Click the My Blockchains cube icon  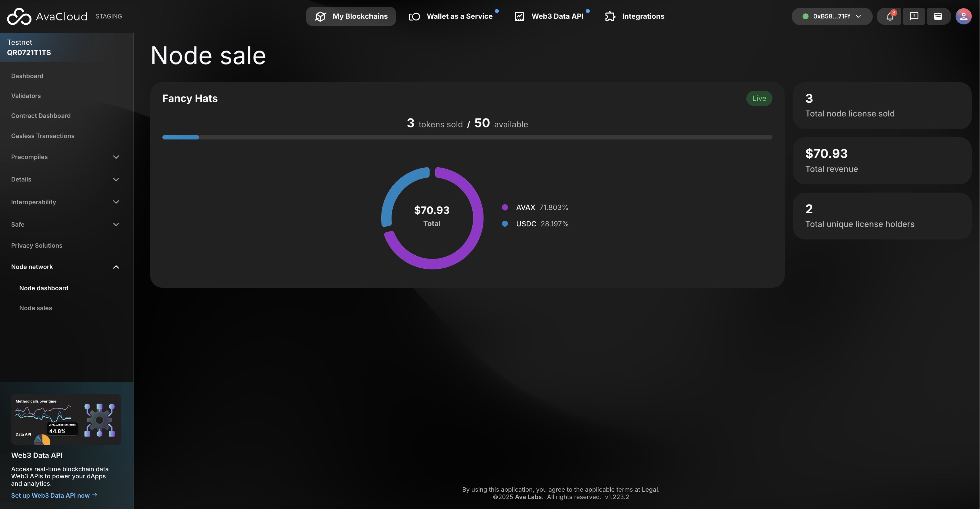click(x=320, y=16)
